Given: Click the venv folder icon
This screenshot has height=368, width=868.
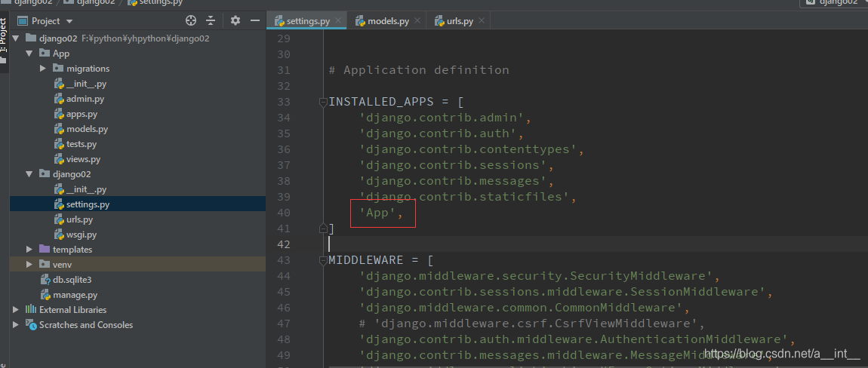Looking at the screenshot, I should coord(45,265).
